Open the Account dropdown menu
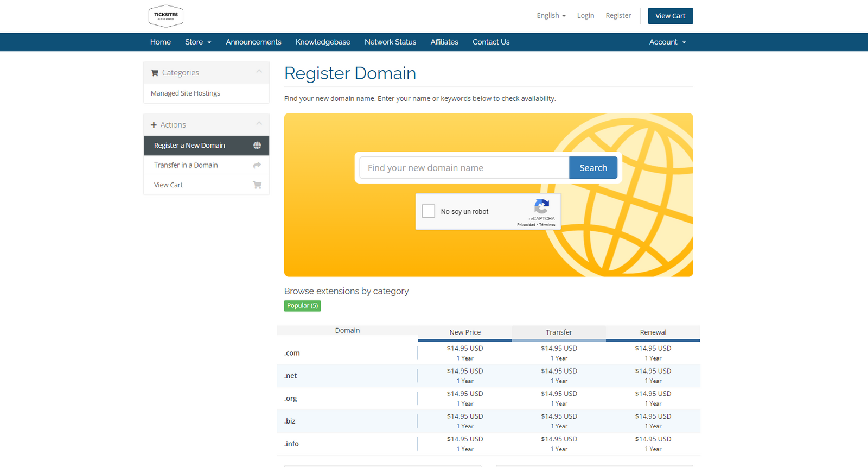868x467 pixels. click(x=667, y=42)
